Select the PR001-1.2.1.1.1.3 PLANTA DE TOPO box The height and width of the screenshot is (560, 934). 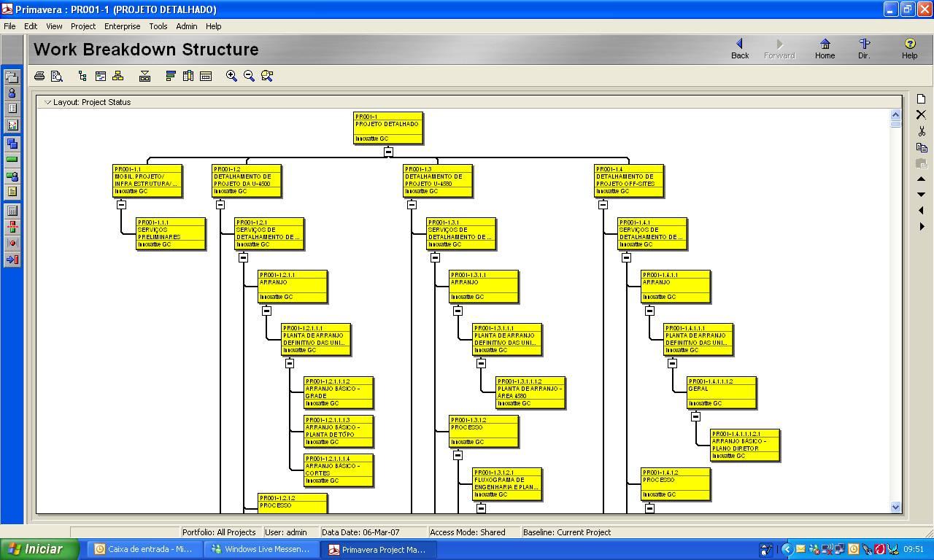click(339, 431)
